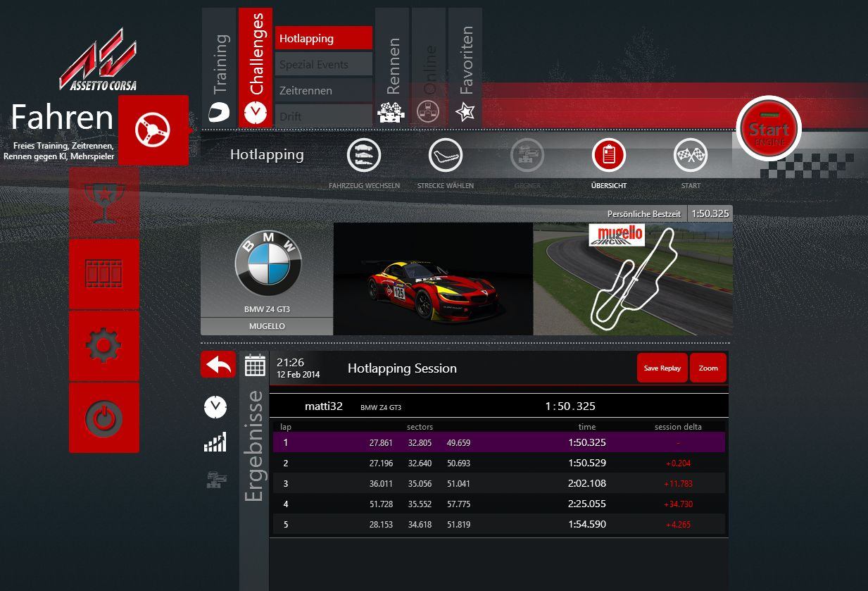This screenshot has width=868, height=591.
Task: Click the Ergebnisse vertical label
Action: [254, 446]
